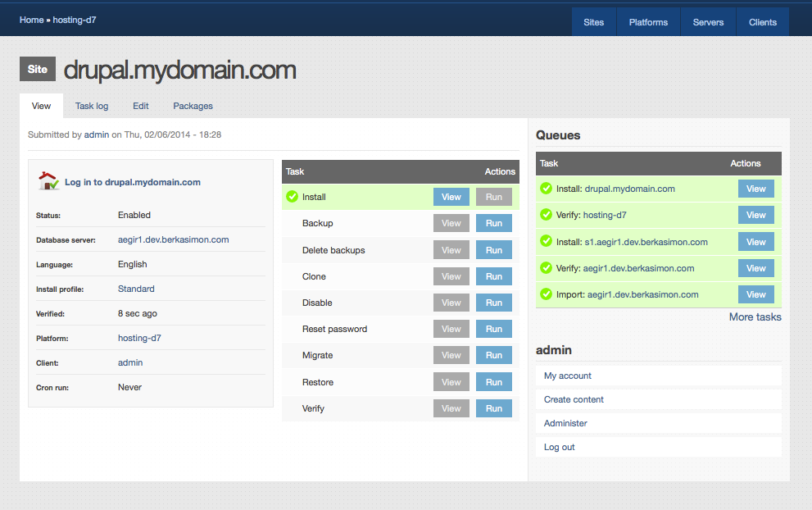The height and width of the screenshot is (510, 812).
Task: Click the '8 sec ago' verified value
Action: (x=137, y=313)
